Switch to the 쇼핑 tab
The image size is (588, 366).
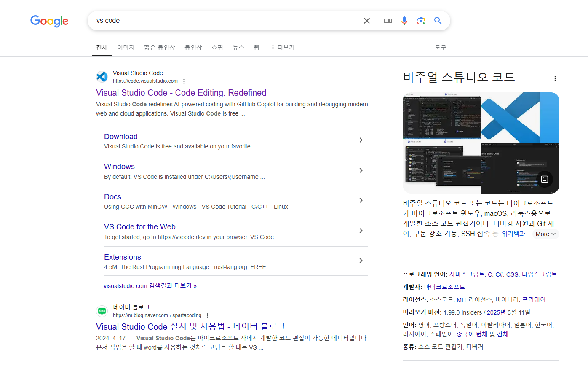pyautogui.click(x=217, y=47)
